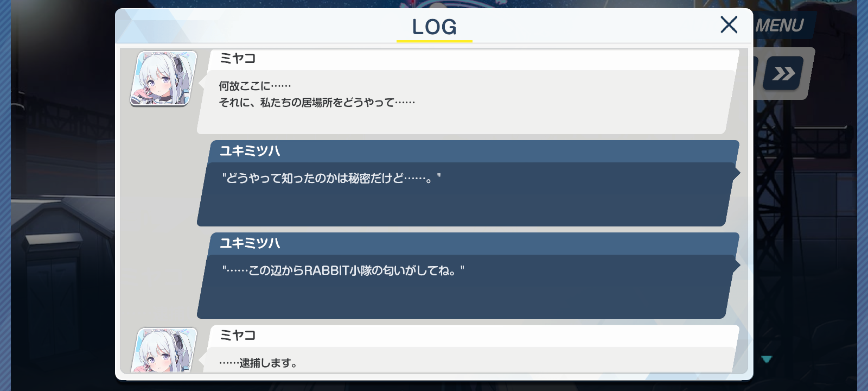Click the first ユキミツハ name header
868x391 pixels.
click(250, 151)
